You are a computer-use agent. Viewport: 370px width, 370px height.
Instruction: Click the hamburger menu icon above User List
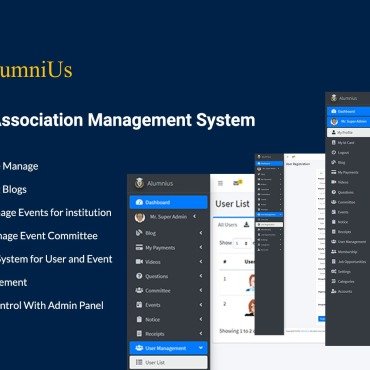pos(220,183)
